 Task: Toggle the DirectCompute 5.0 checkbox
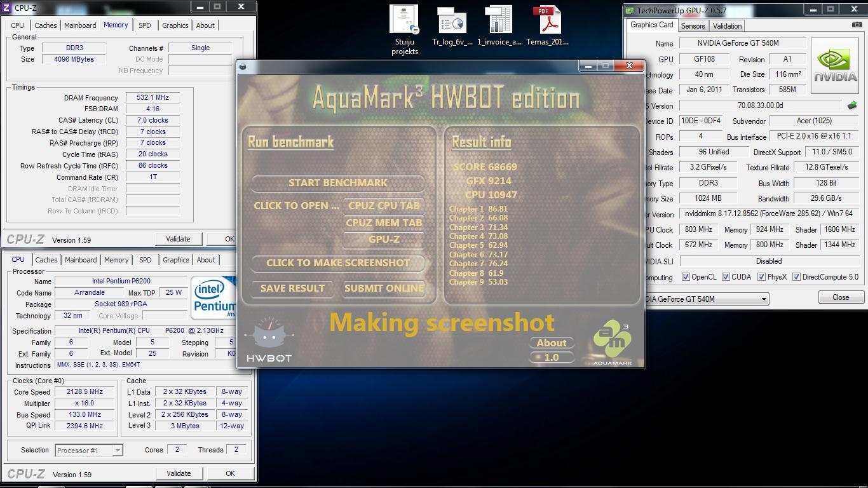(x=796, y=277)
